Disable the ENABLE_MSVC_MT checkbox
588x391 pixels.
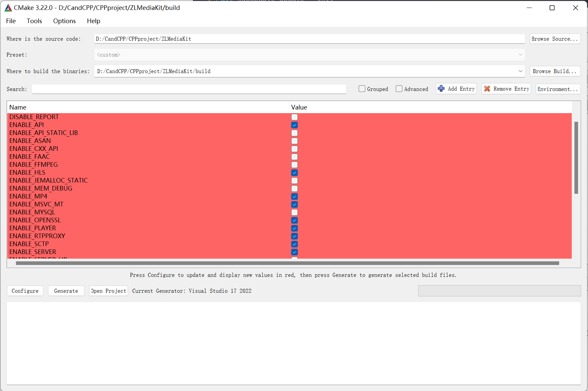pos(294,204)
